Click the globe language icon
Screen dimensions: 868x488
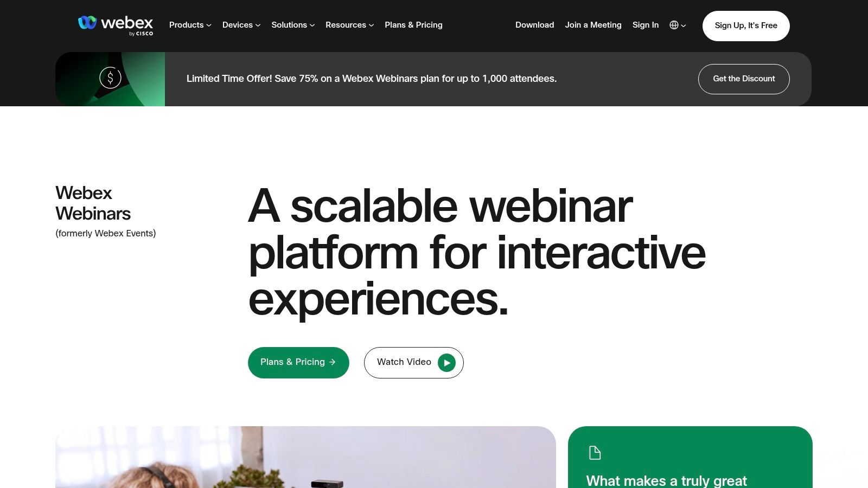coord(673,25)
